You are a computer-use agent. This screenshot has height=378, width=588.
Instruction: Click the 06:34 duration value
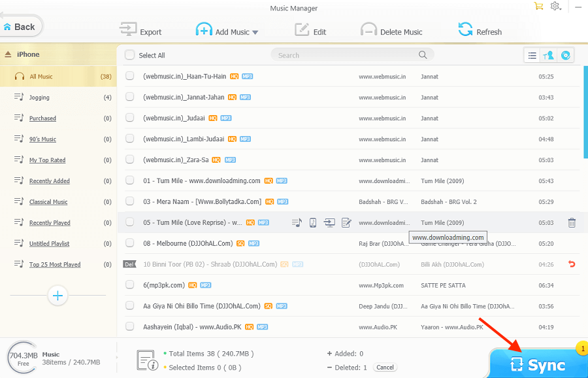pyautogui.click(x=546, y=286)
